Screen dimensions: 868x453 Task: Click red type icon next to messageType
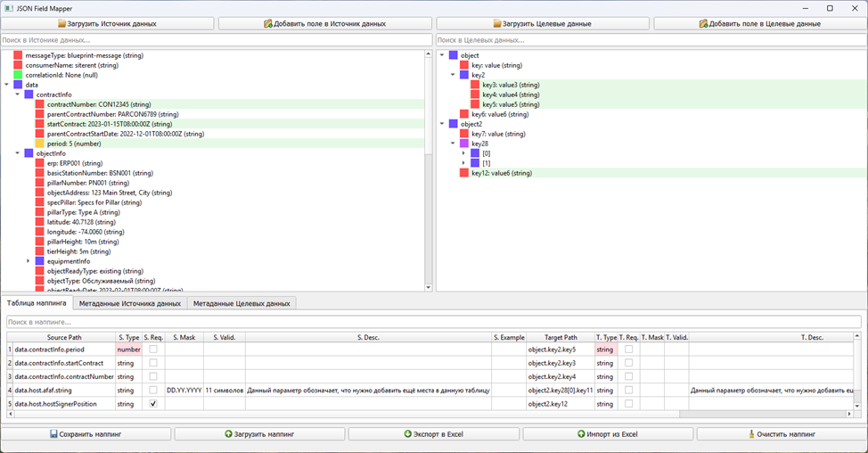18,55
